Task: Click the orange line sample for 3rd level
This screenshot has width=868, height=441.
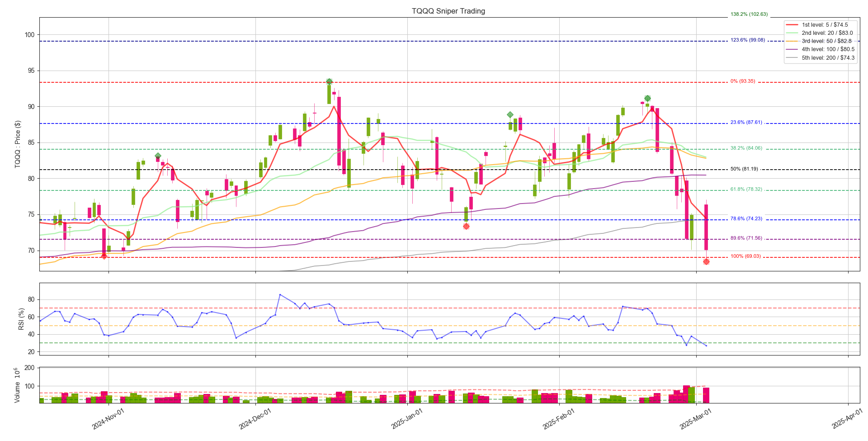Action: pos(793,41)
